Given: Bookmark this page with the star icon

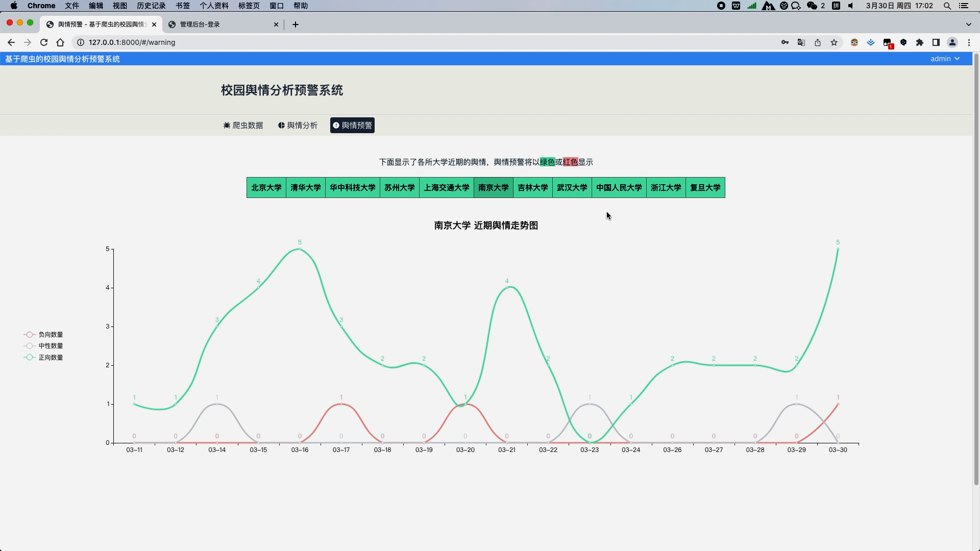Looking at the screenshot, I should tap(834, 43).
